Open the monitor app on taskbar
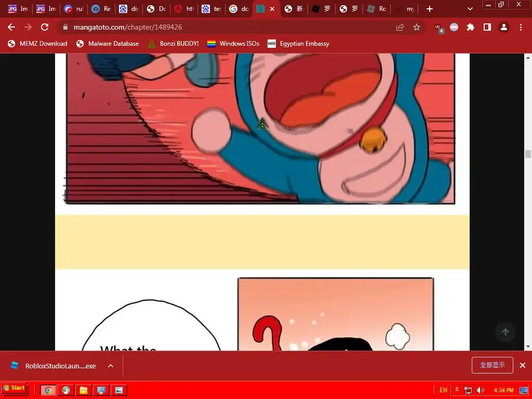Image resolution: width=532 pixels, height=399 pixels. pos(101,390)
